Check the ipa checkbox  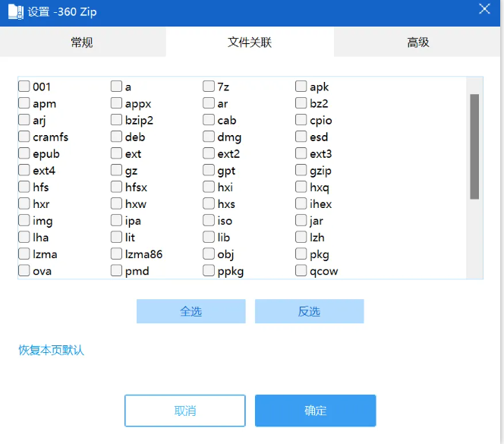pos(116,220)
